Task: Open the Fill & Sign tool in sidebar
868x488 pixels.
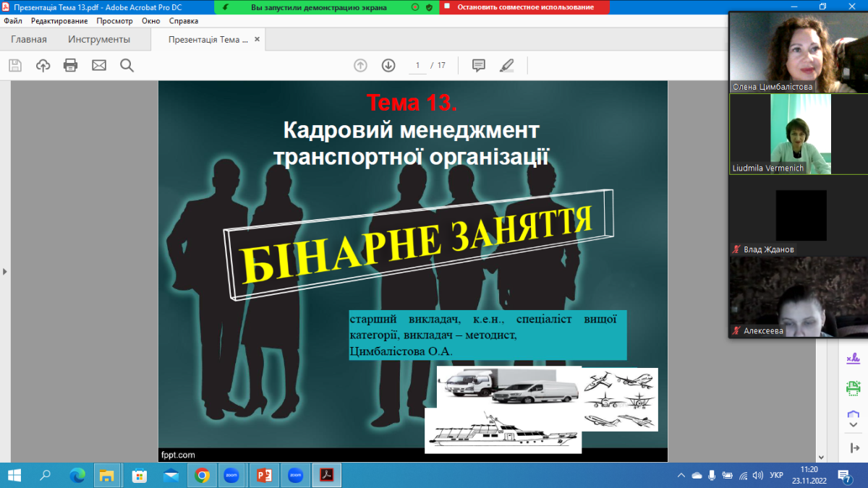Action: [x=853, y=359]
